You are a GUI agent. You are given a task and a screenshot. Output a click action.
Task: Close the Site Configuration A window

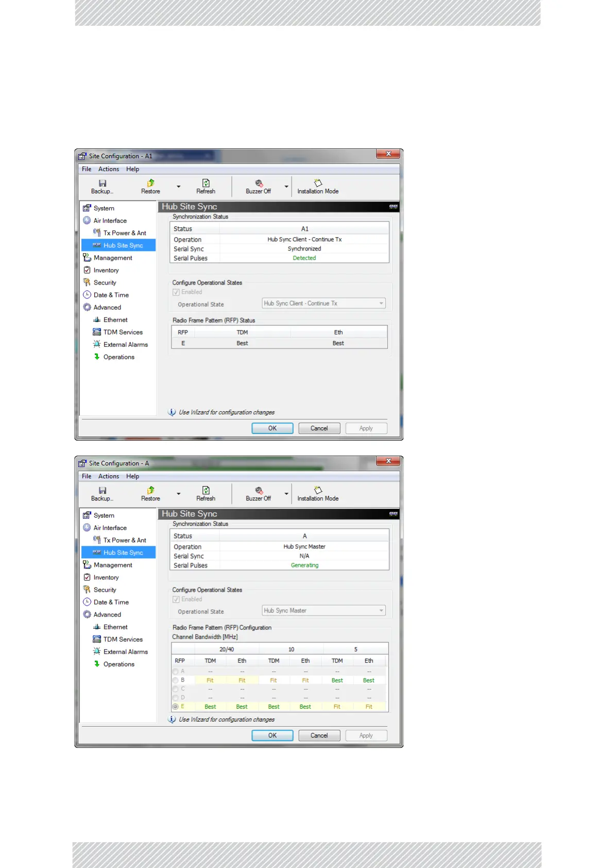click(388, 461)
